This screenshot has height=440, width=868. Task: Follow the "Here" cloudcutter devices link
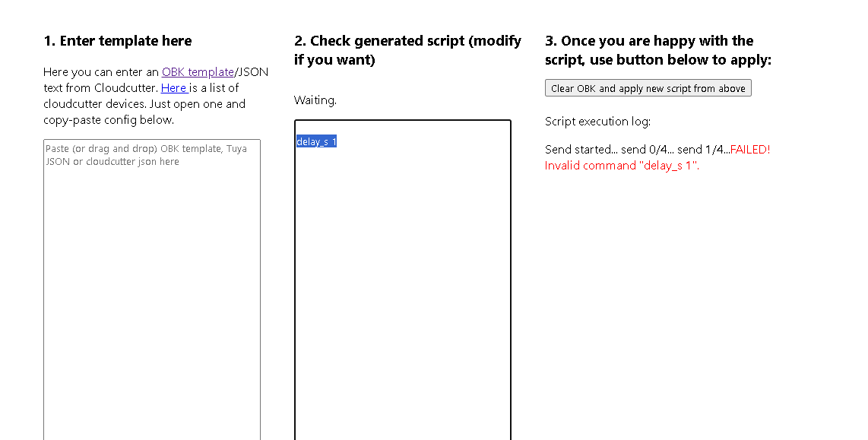click(x=174, y=88)
